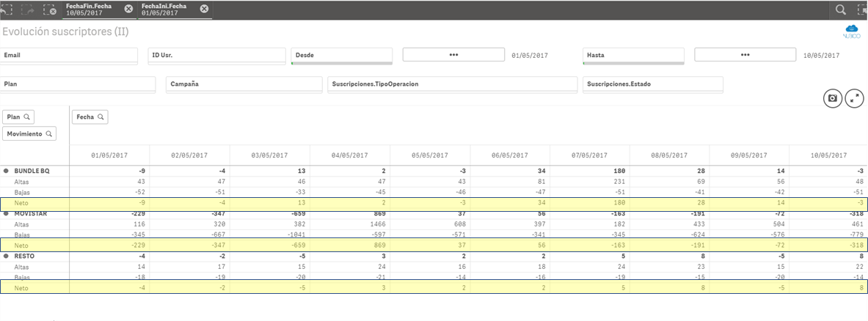Collapse the BUNDLE BQ row group
868x321 pixels.
[x=7, y=170]
